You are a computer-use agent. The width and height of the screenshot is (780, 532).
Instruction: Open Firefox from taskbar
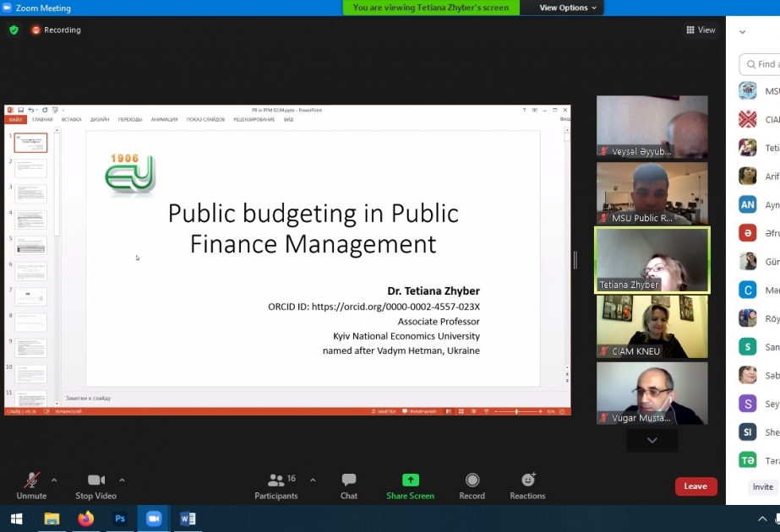click(85, 519)
